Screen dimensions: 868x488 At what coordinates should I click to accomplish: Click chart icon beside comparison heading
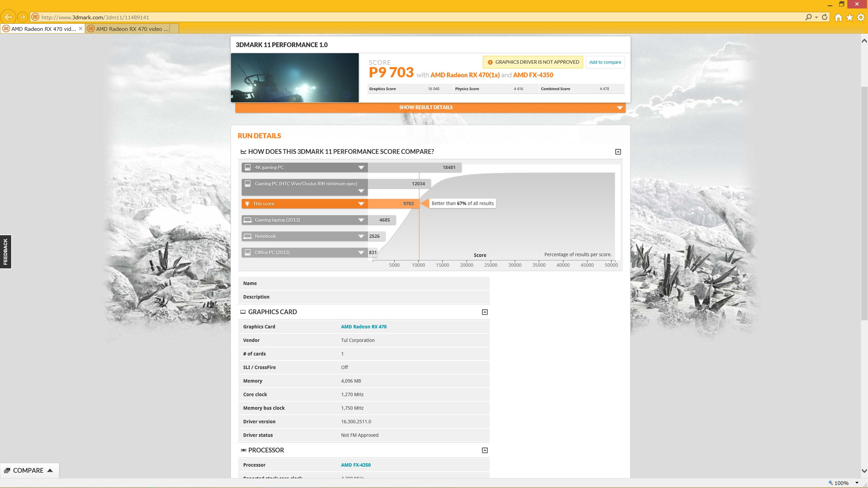243,151
